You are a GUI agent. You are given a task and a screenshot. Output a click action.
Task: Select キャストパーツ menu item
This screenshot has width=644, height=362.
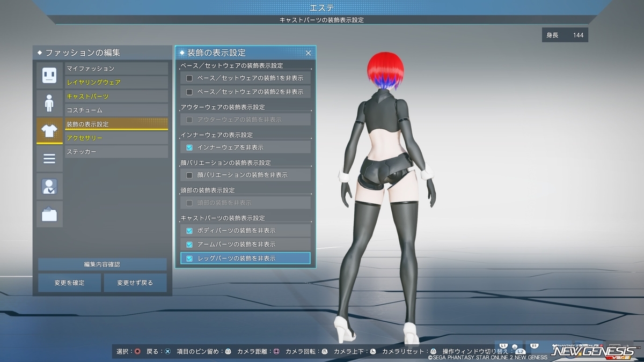click(116, 97)
